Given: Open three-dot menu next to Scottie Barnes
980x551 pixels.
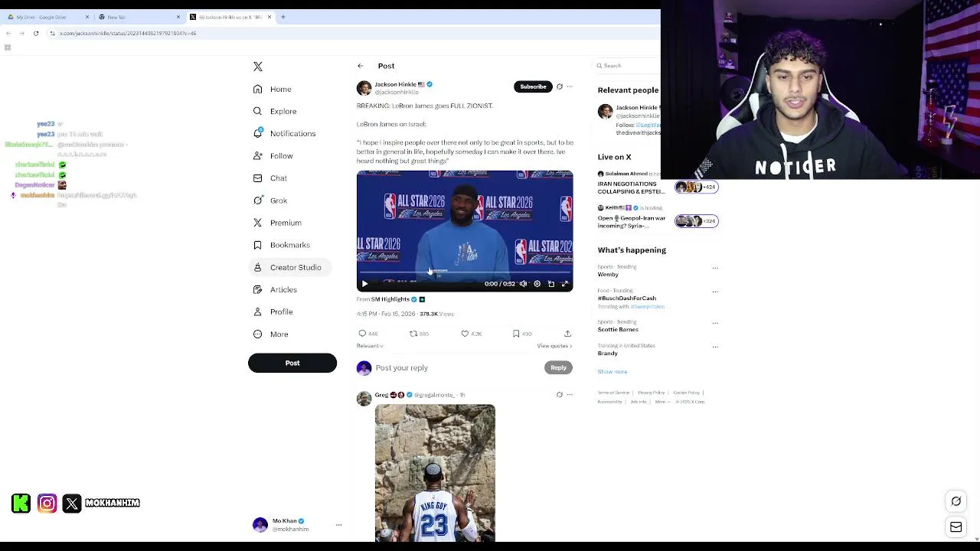Looking at the screenshot, I should click(715, 323).
